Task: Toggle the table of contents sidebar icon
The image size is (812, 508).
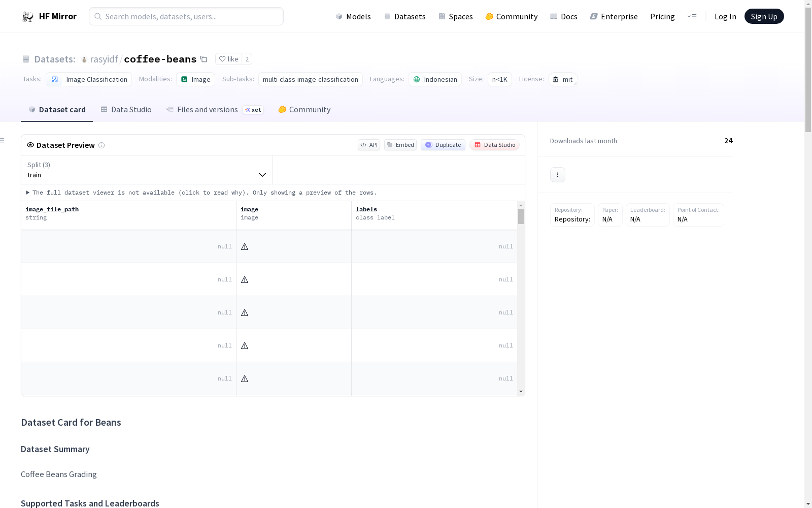Action: pos(2,140)
